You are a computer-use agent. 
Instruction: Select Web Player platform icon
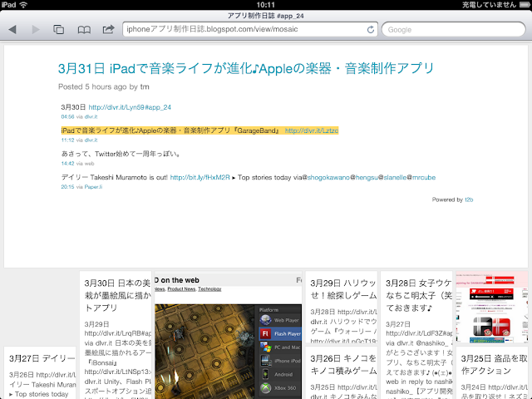[x=266, y=320]
